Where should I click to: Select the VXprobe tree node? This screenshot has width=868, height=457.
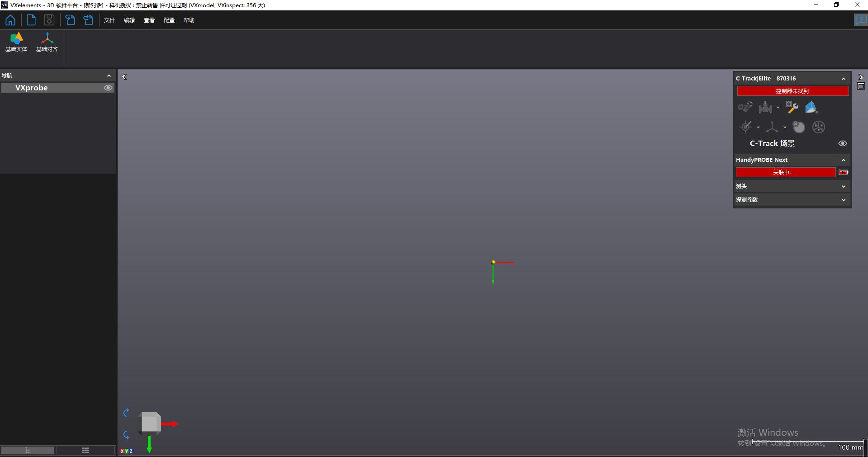click(57, 88)
